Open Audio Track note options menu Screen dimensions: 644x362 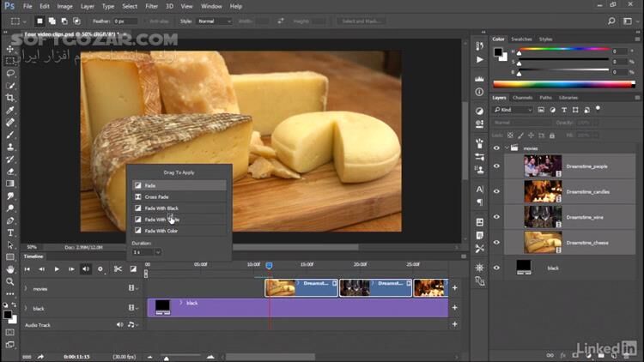[132, 324]
